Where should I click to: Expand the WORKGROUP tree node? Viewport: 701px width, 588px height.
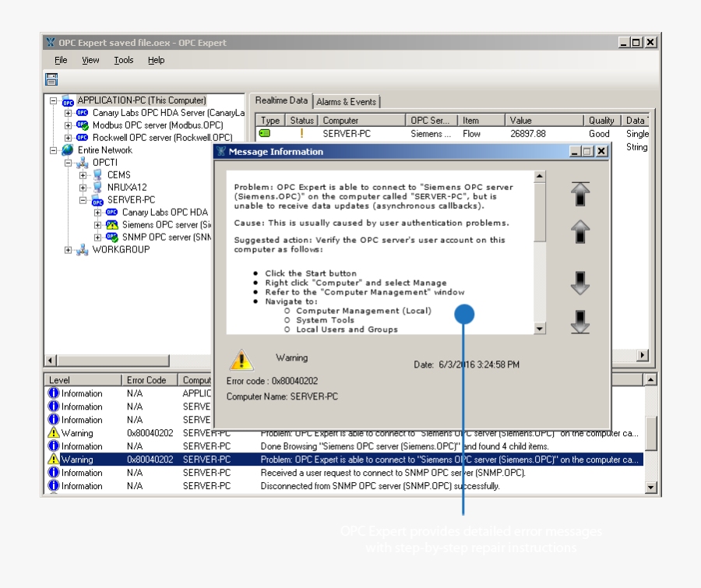[67, 249]
